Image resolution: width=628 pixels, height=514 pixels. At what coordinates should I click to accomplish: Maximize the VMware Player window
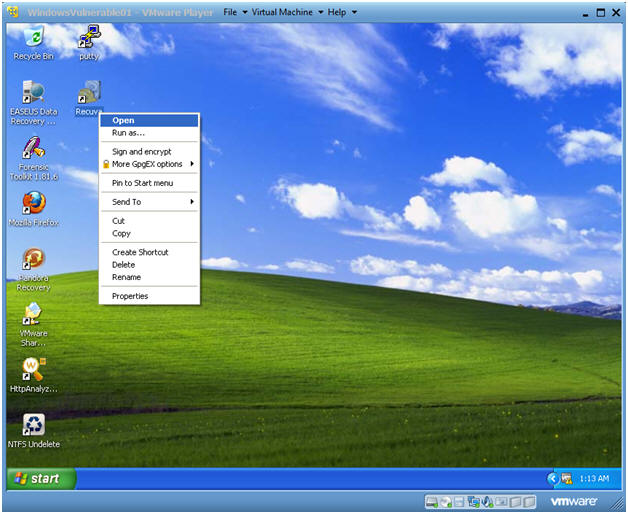tap(601, 13)
